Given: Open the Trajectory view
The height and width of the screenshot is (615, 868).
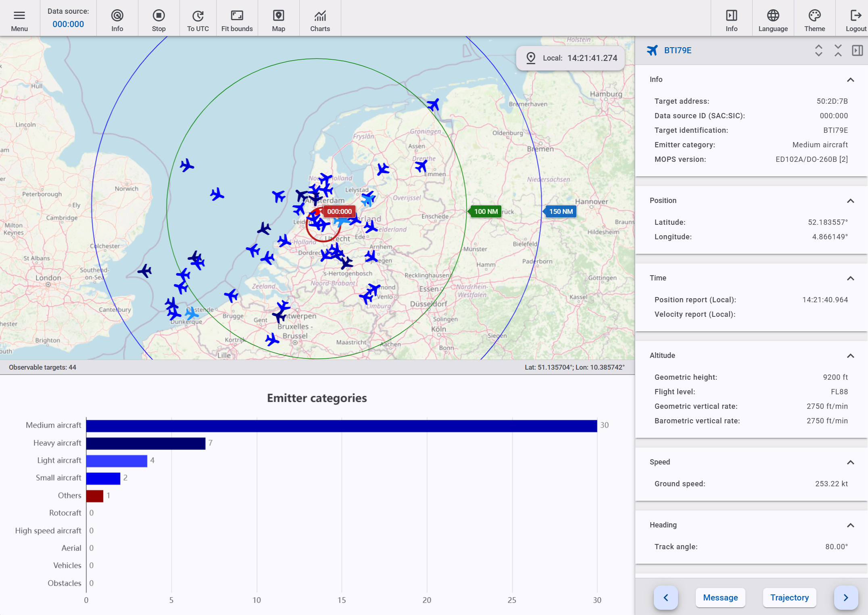Looking at the screenshot, I should (789, 598).
